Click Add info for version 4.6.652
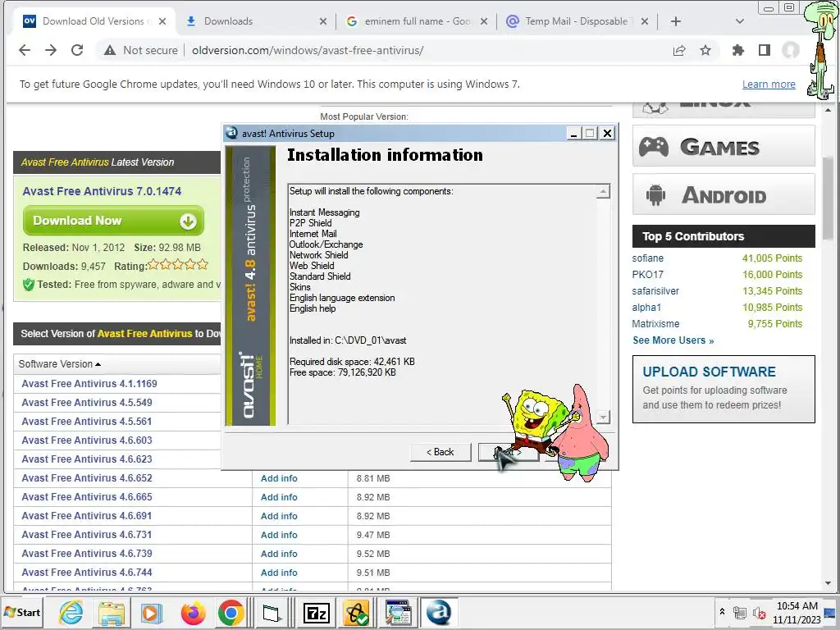The height and width of the screenshot is (630, 840). point(279,478)
